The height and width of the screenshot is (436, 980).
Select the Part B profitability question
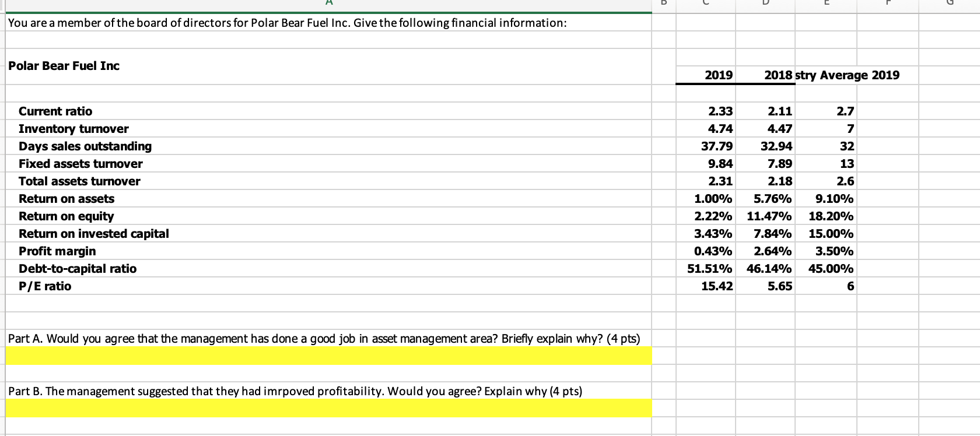click(328, 391)
